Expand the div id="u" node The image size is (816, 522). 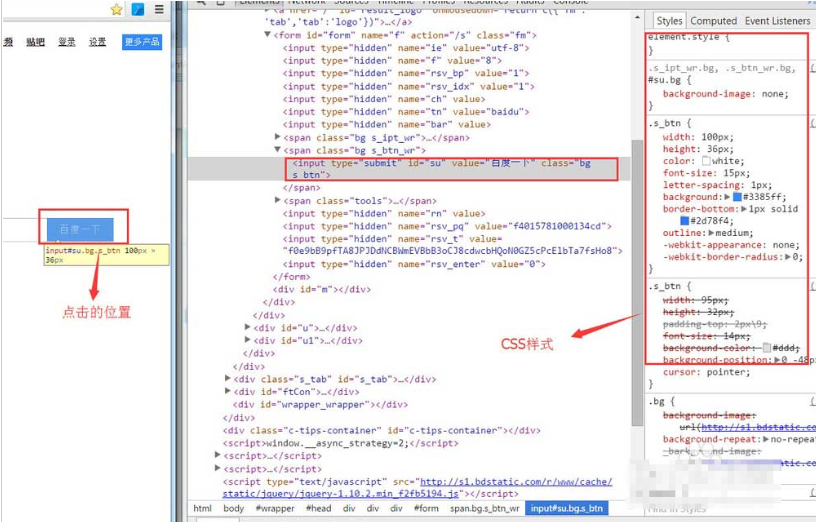248,327
